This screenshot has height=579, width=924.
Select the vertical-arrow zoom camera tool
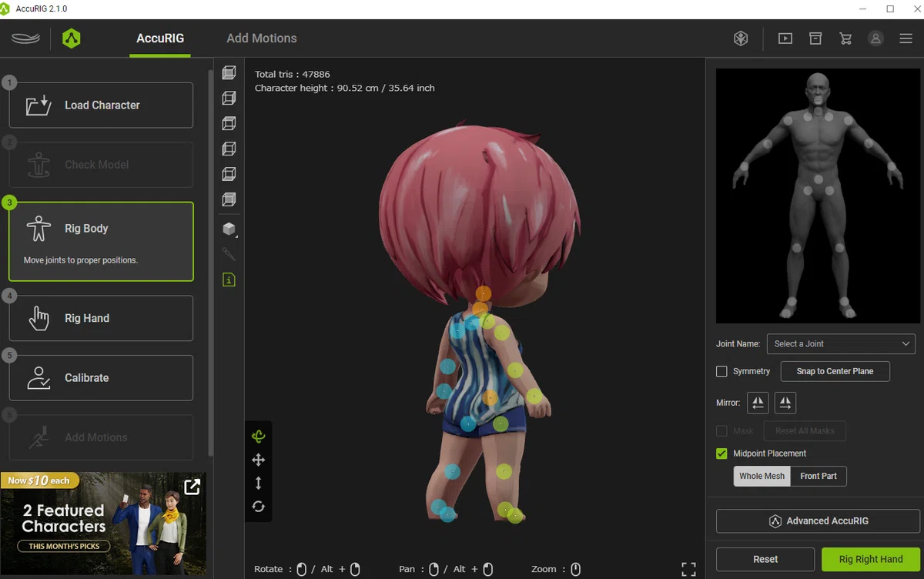point(258,483)
